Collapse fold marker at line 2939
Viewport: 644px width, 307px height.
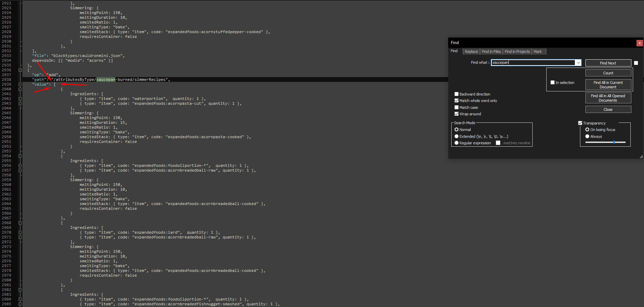20,84
